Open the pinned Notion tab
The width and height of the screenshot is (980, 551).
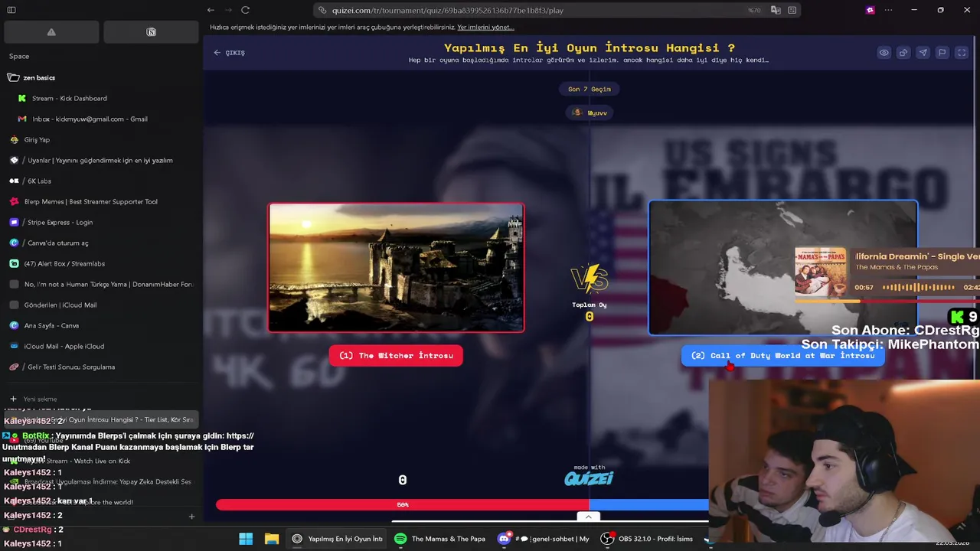pyautogui.click(x=151, y=32)
